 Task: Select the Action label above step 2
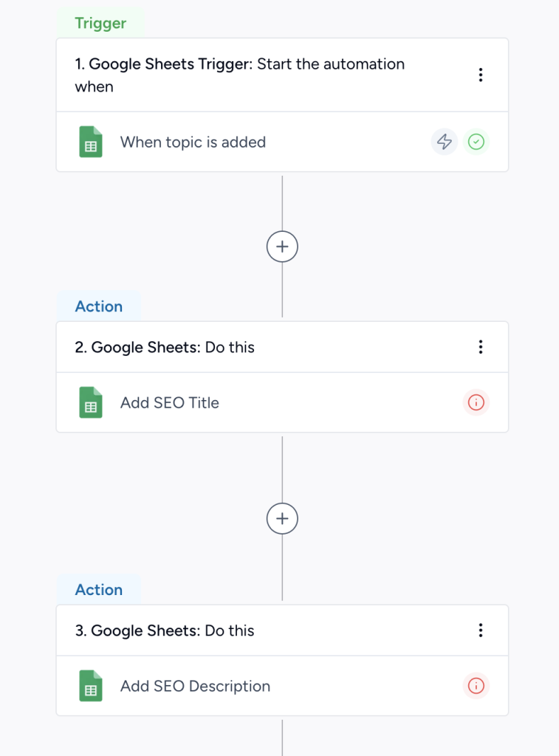[x=99, y=306]
